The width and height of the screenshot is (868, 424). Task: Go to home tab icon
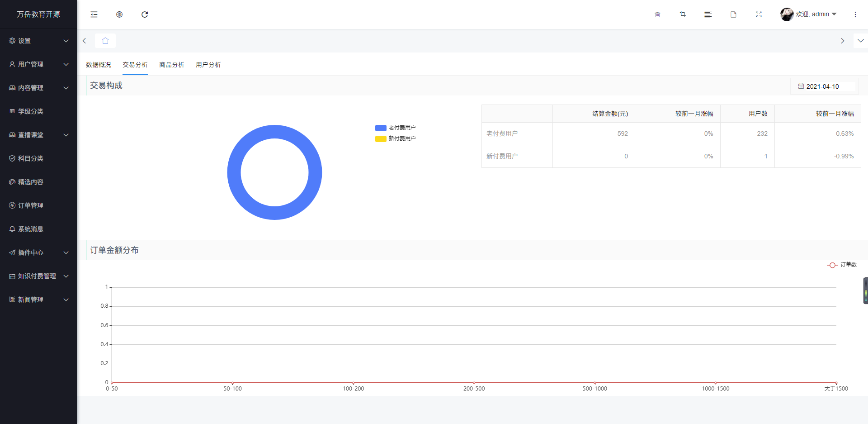click(105, 41)
